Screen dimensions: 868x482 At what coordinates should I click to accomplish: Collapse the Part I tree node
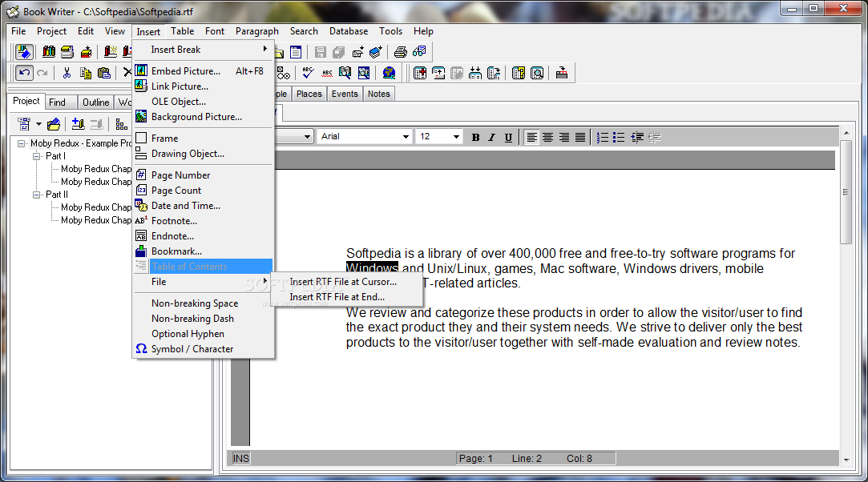[37, 156]
